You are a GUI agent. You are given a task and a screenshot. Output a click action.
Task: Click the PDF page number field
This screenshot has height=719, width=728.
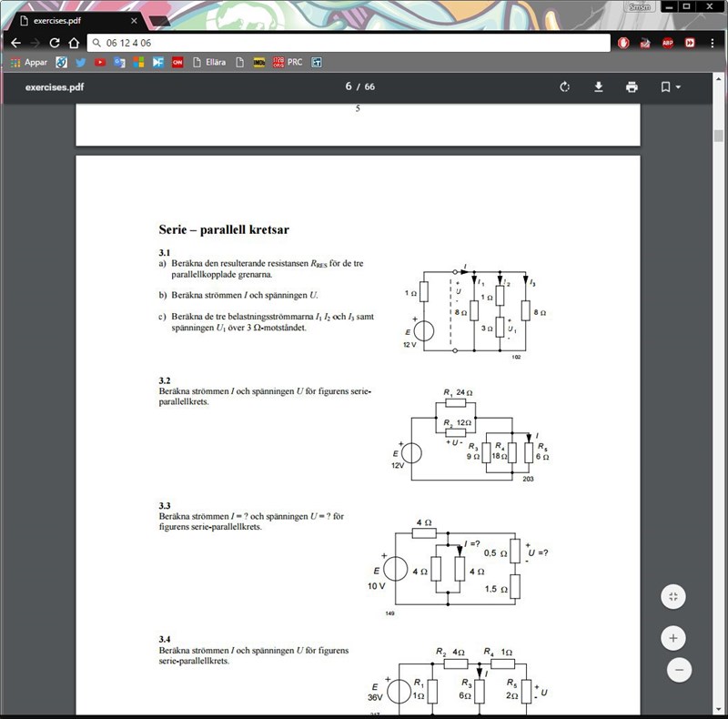point(349,86)
